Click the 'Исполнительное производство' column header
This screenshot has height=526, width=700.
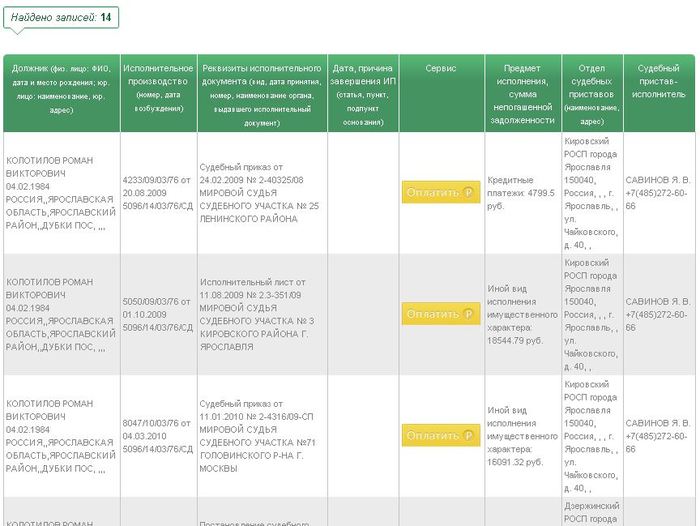tap(158, 93)
